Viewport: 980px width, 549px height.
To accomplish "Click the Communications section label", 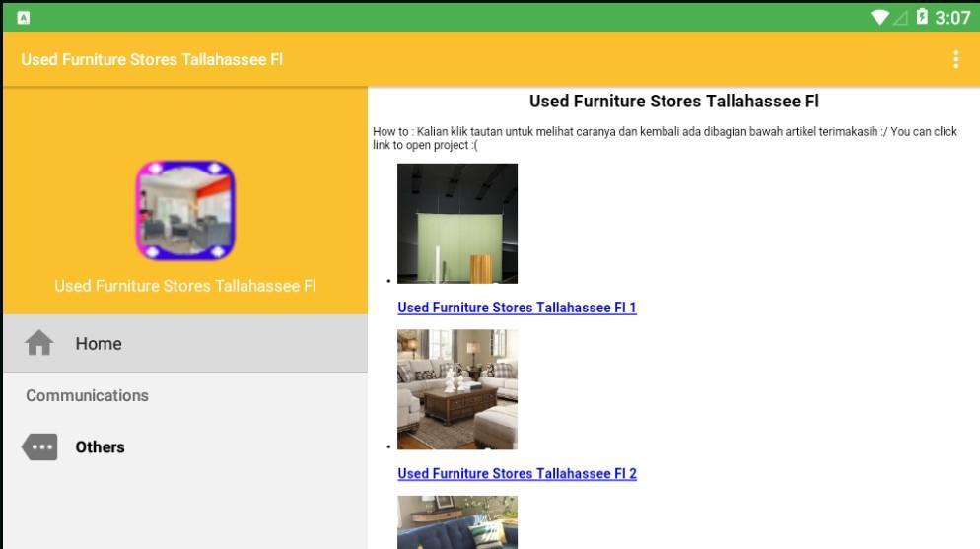I will point(87,395).
